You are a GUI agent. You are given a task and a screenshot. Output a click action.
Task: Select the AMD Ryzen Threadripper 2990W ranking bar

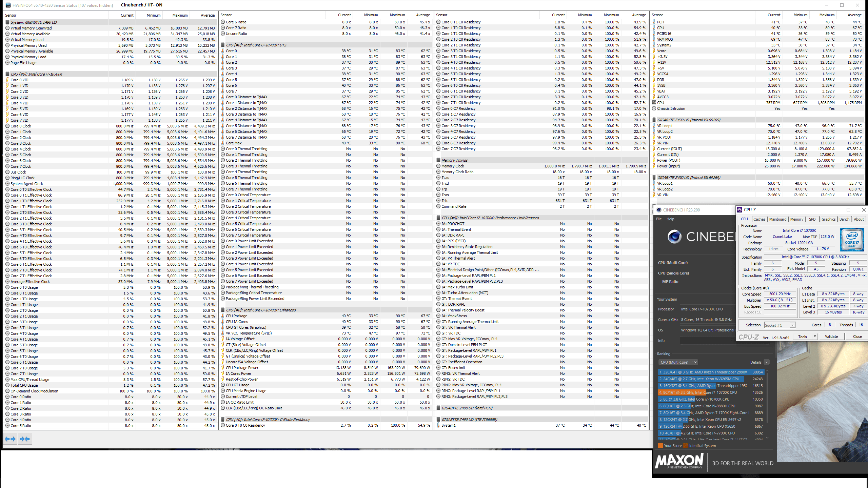coord(711,372)
